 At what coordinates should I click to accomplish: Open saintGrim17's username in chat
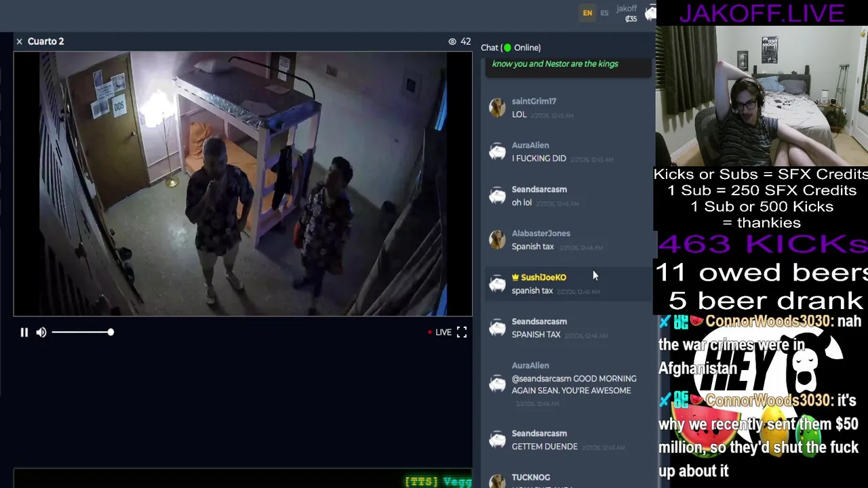coord(534,101)
